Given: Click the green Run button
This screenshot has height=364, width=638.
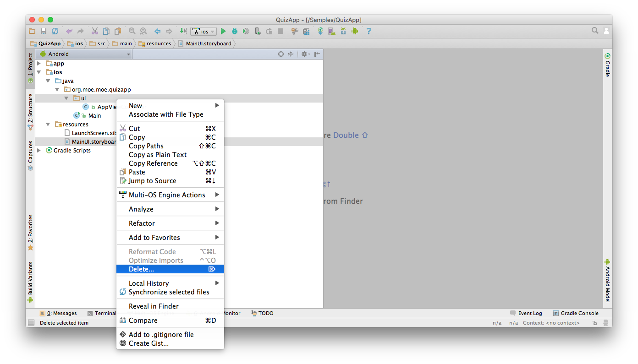Looking at the screenshot, I should click(223, 31).
